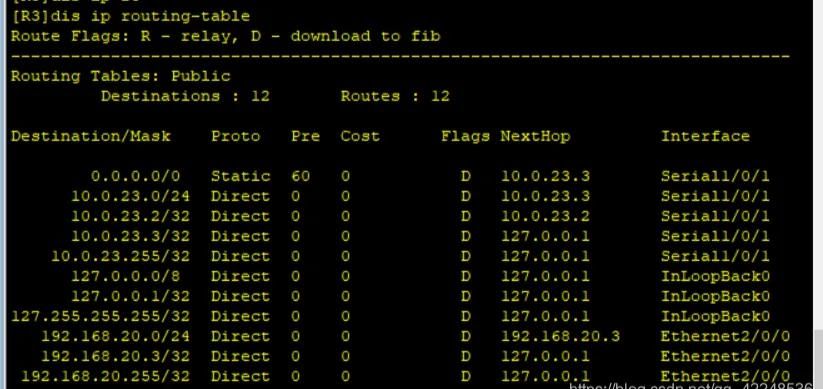Select the 'Routing Tables: Public' text
Viewport: 823px width, 389px height.
[121, 76]
